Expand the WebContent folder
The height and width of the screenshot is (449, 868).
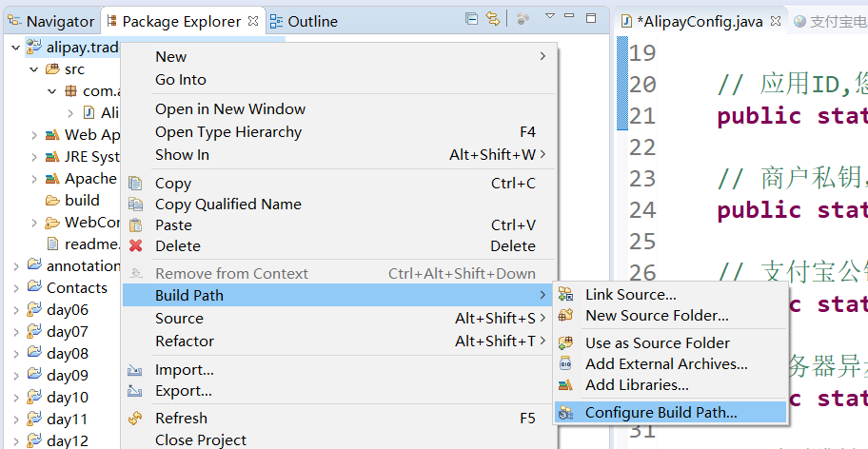pyautogui.click(x=34, y=223)
